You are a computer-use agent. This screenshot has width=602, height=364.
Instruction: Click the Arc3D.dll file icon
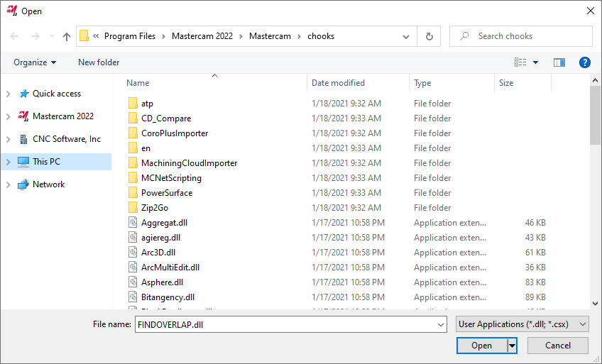point(133,253)
